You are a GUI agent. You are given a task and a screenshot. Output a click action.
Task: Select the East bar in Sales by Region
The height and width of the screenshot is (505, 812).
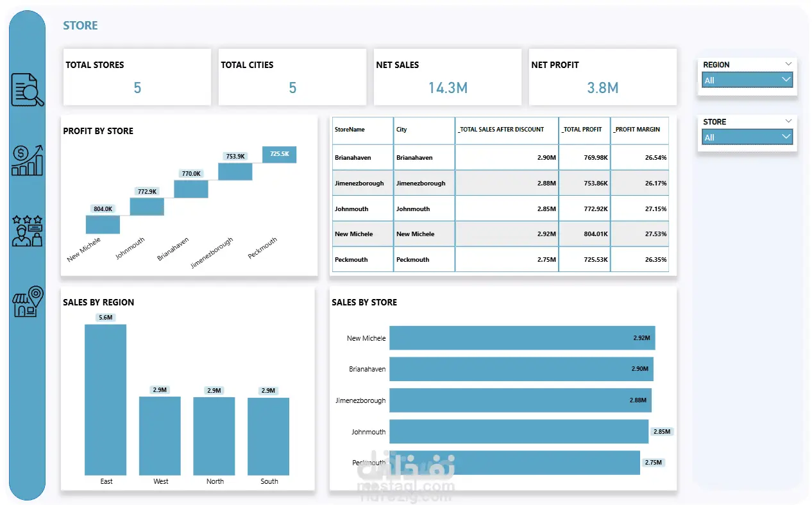coord(105,399)
